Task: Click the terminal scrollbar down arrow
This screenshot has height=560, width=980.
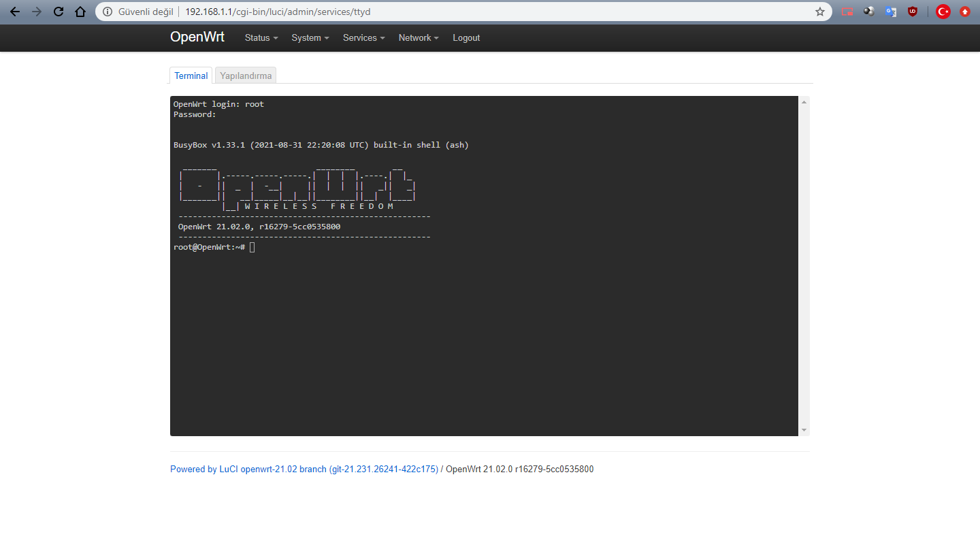Action: click(x=804, y=430)
